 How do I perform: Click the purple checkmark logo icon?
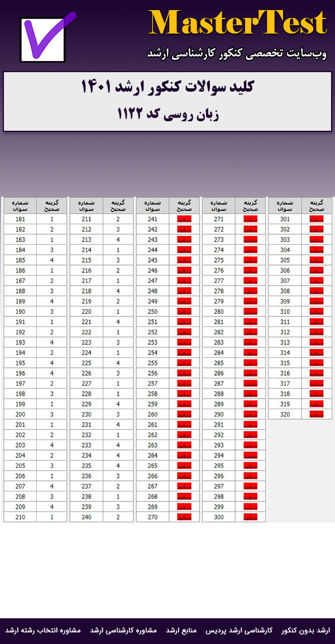47,38
